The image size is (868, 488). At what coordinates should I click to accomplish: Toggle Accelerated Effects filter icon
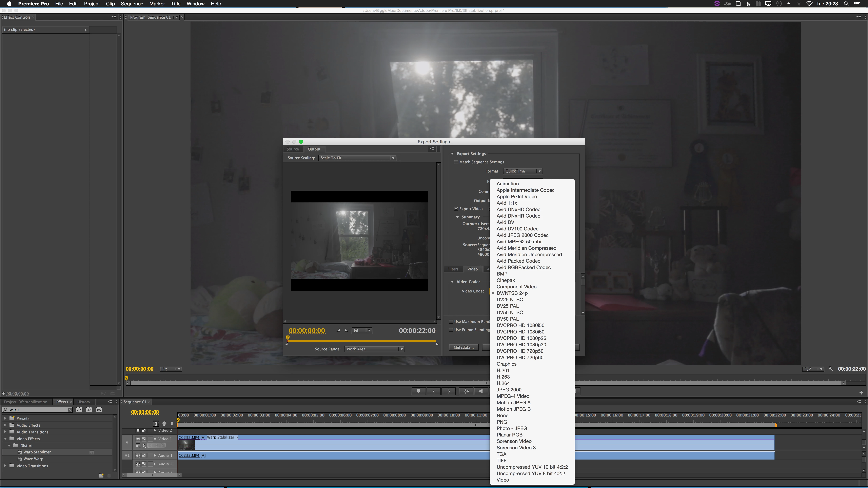tap(79, 410)
